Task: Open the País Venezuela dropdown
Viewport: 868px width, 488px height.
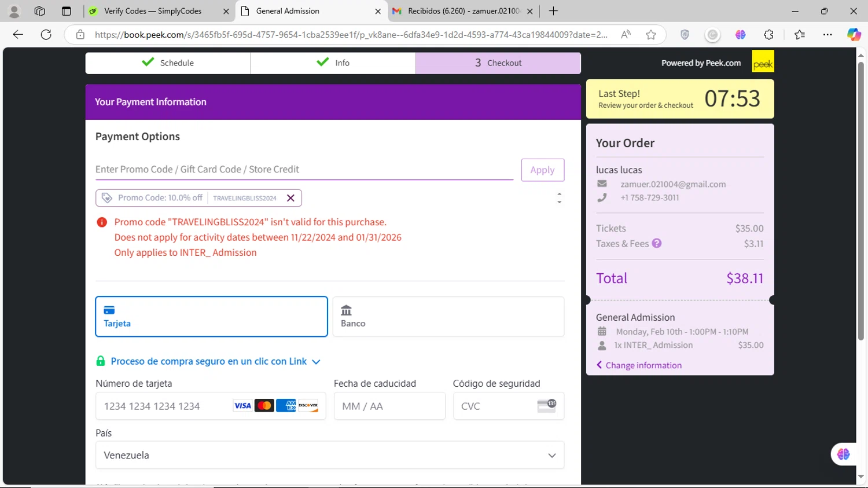Action: tap(330, 455)
